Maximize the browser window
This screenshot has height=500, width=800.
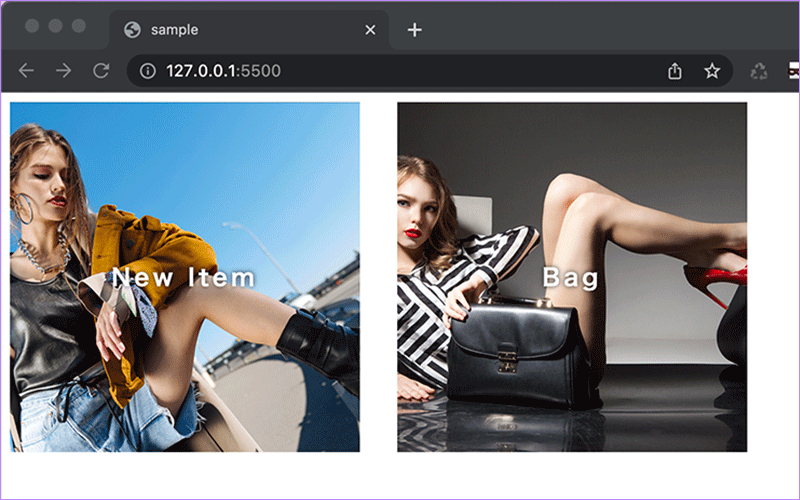[x=79, y=26]
